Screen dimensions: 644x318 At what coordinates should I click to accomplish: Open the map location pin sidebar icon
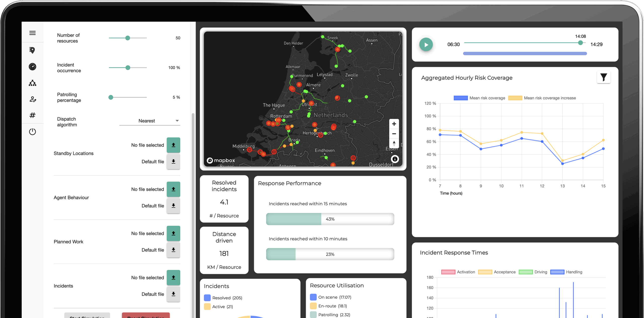[32, 50]
